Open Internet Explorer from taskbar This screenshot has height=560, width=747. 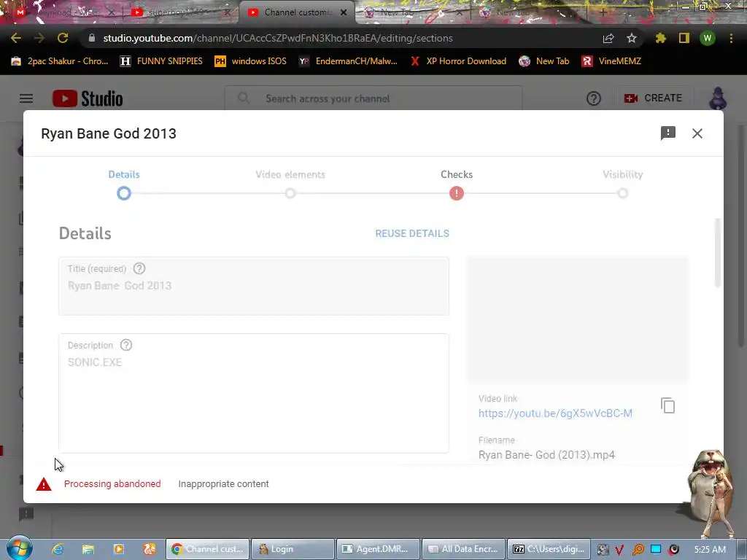coord(58,549)
